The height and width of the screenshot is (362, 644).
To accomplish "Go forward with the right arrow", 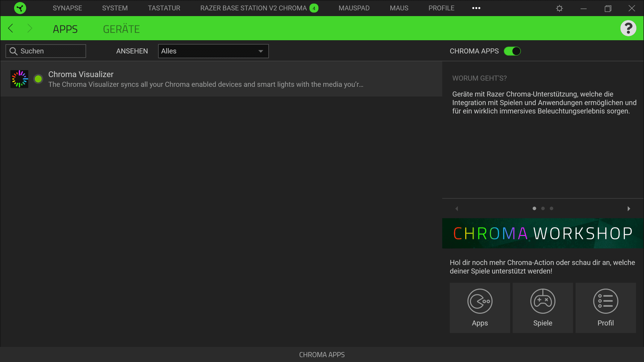I will [30, 28].
